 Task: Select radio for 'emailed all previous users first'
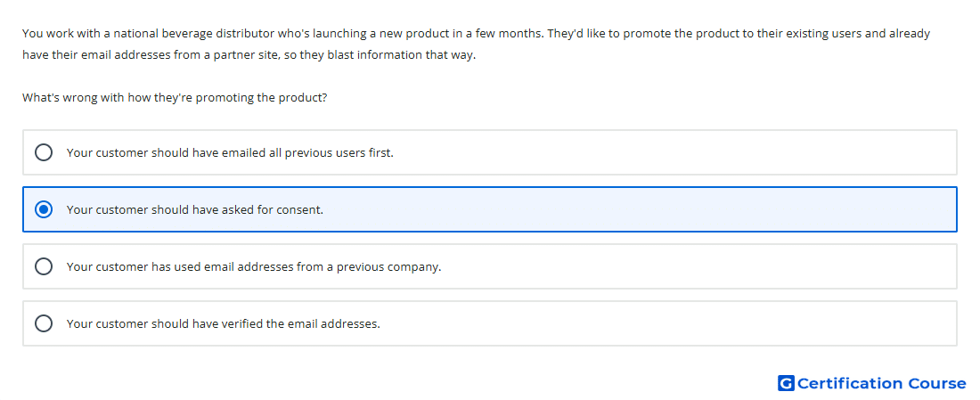[44, 152]
